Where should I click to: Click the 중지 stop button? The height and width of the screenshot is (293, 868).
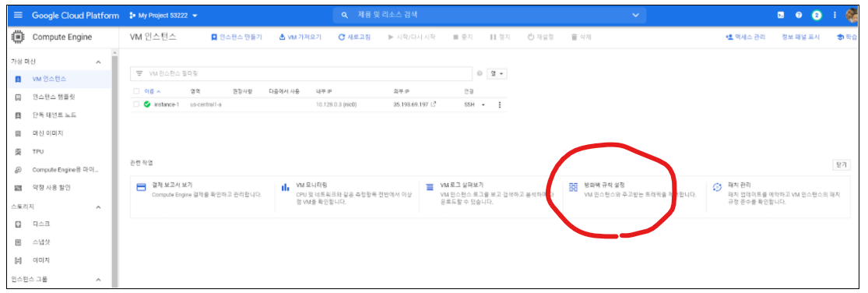pyautogui.click(x=462, y=37)
